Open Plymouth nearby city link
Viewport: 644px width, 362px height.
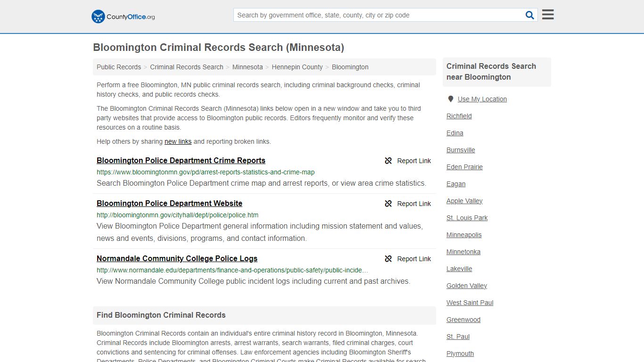coord(460,354)
